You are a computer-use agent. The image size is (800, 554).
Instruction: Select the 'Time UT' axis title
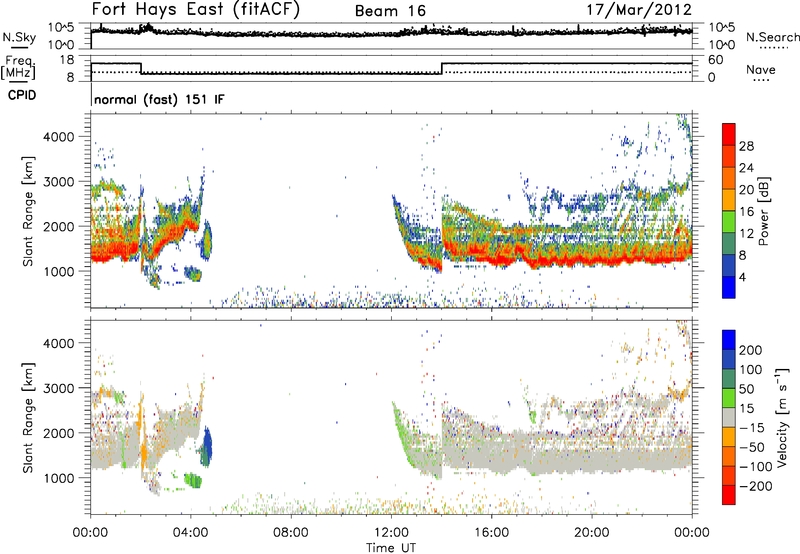391,548
